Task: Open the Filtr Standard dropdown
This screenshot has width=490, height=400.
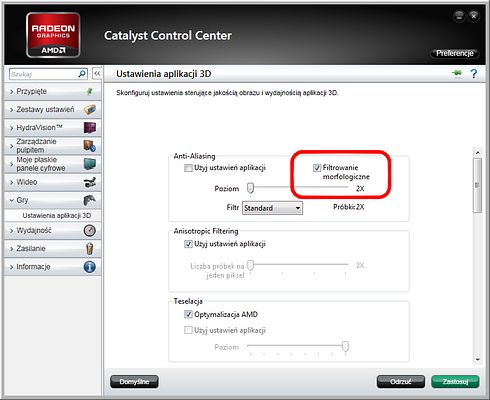Action: pyautogui.click(x=272, y=208)
